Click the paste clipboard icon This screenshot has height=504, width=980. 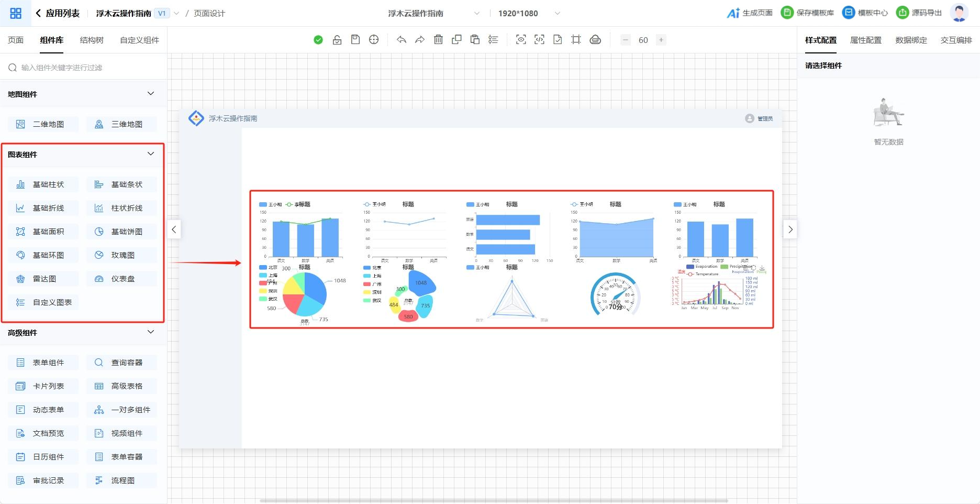coord(475,40)
